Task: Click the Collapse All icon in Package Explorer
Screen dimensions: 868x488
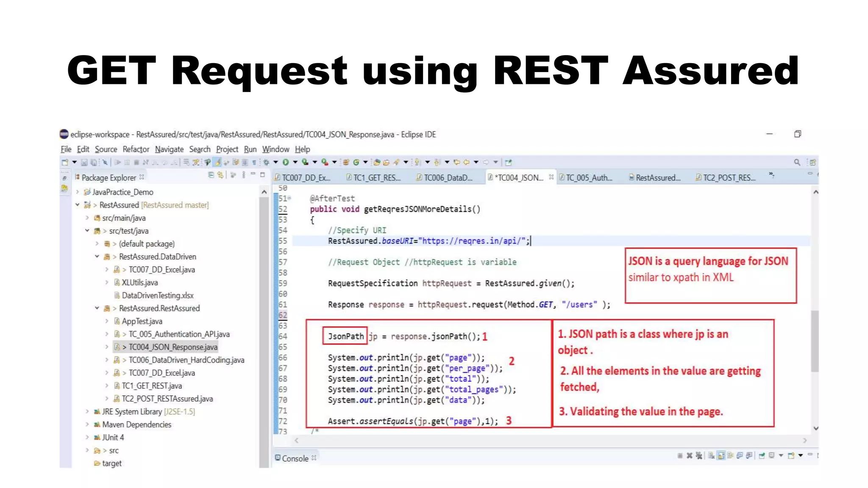Action: click(x=211, y=175)
